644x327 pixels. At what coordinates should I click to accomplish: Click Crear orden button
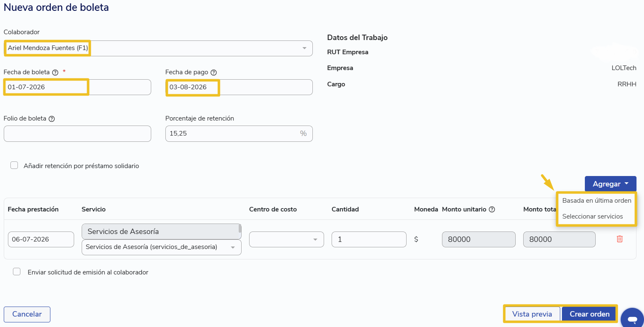click(589, 314)
